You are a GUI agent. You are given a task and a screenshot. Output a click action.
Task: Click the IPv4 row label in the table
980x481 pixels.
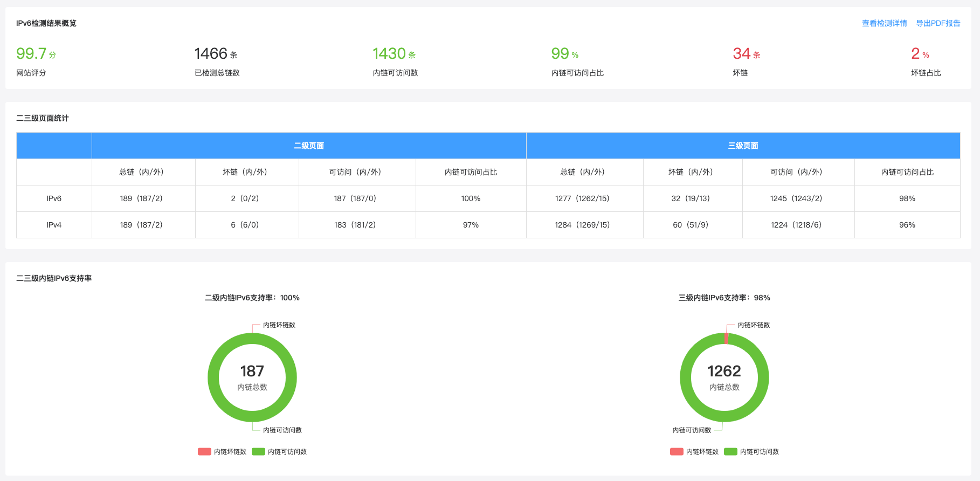(x=54, y=225)
